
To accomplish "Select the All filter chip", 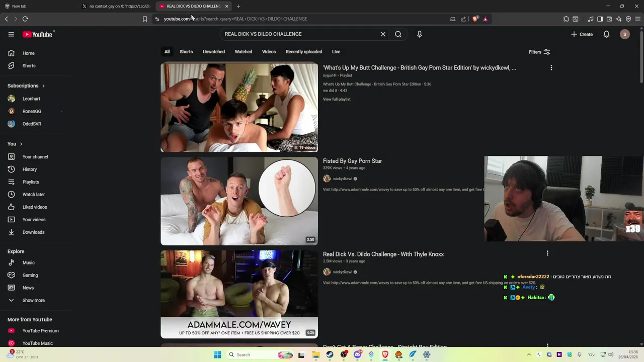I will [x=167, y=52].
